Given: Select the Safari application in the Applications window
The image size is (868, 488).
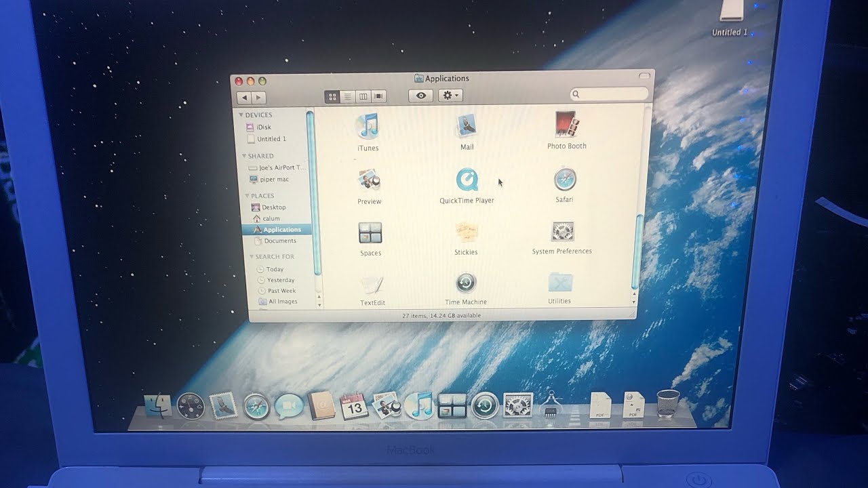Looking at the screenshot, I should click(x=565, y=180).
